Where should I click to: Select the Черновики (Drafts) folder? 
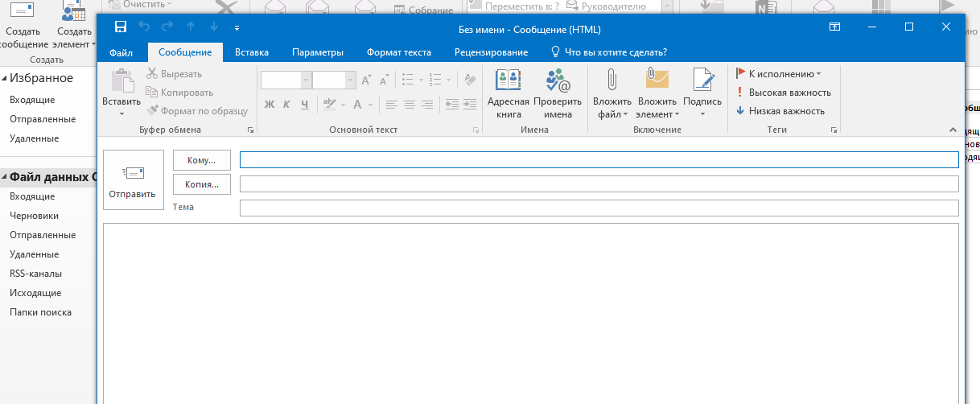(x=35, y=216)
